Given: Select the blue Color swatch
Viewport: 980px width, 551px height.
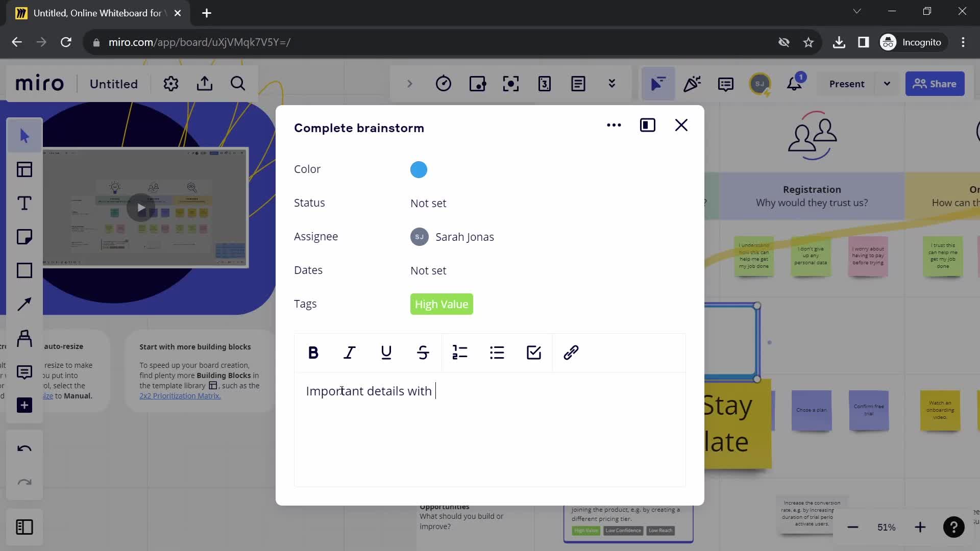Looking at the screenshot, I should pyautogui.click(x=420, y=169).
